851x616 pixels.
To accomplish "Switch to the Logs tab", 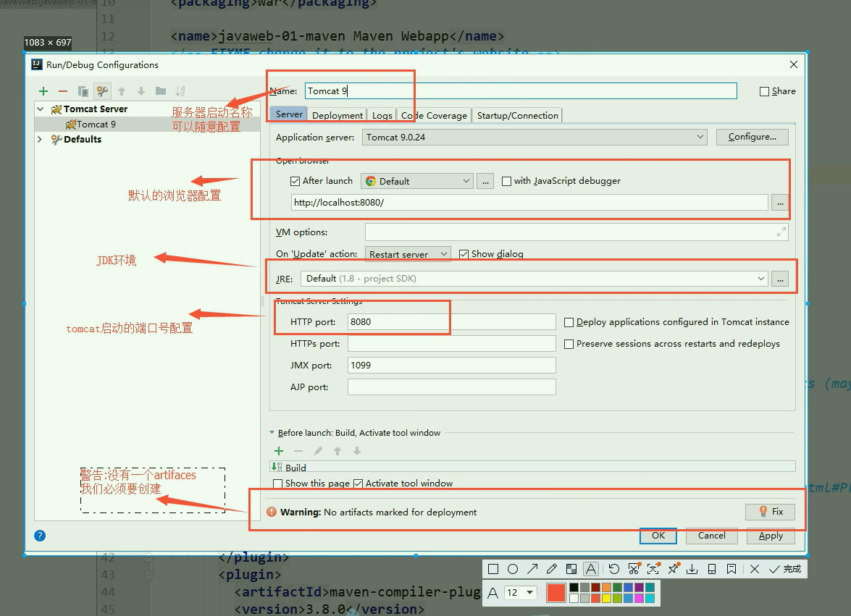I will coord(382,116).
